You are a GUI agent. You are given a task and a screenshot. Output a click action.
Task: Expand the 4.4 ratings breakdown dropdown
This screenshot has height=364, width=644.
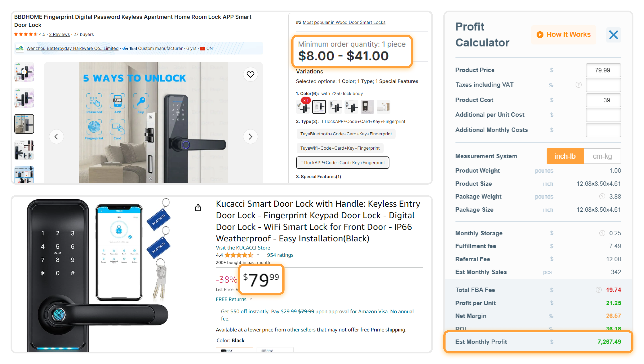tap(258, 255)
